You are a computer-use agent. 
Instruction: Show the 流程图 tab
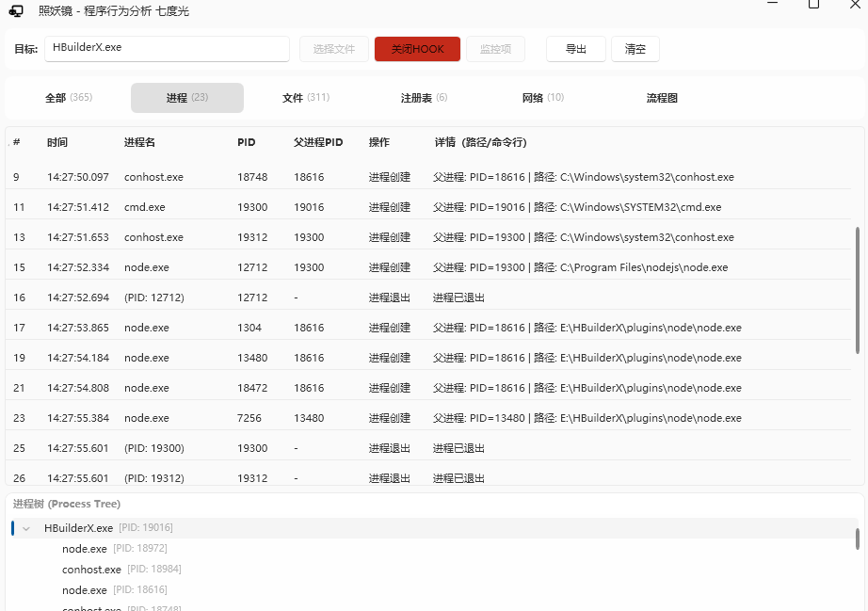(x=662, y=98)
